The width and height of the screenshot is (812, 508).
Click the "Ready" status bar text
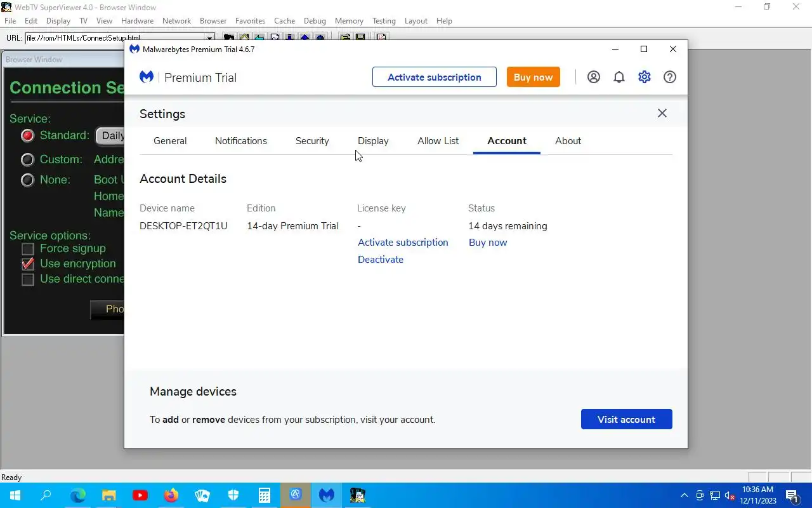[x=11, y=478]
